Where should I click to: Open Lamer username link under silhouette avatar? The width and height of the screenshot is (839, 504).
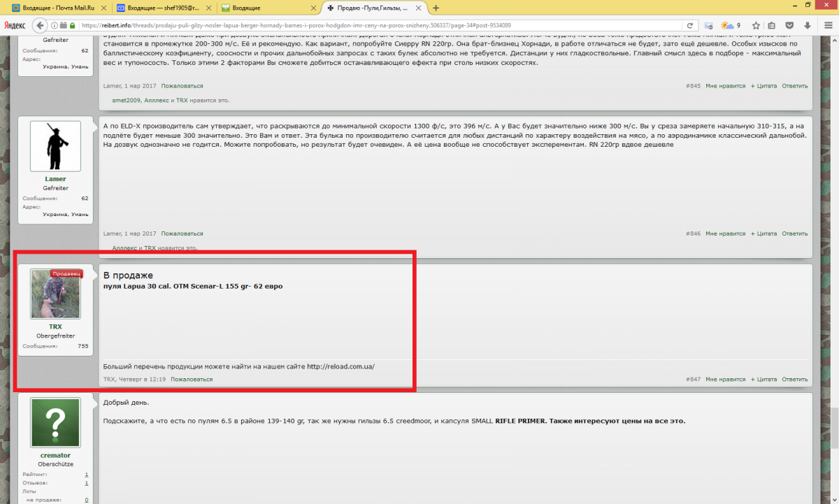click(x=55, y=179)
